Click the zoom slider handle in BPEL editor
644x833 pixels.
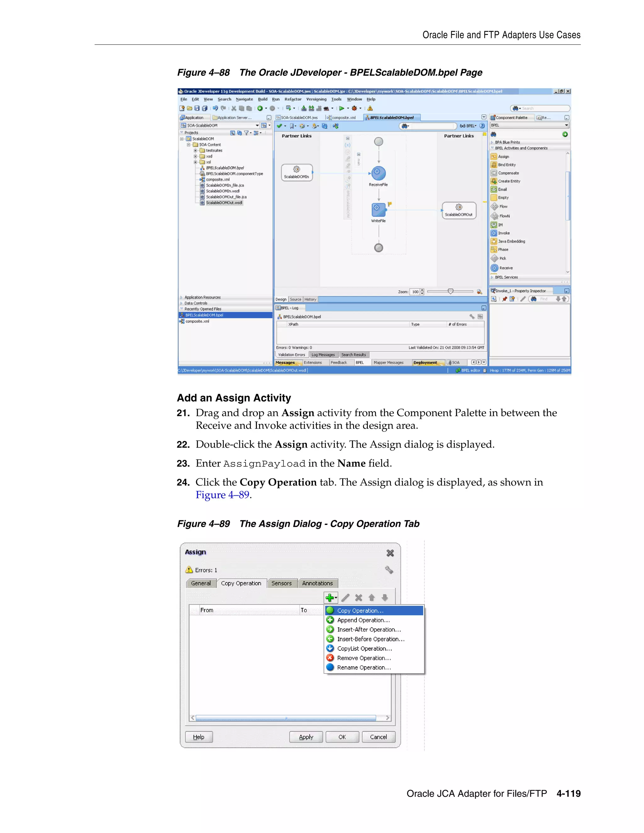(451, 291)
